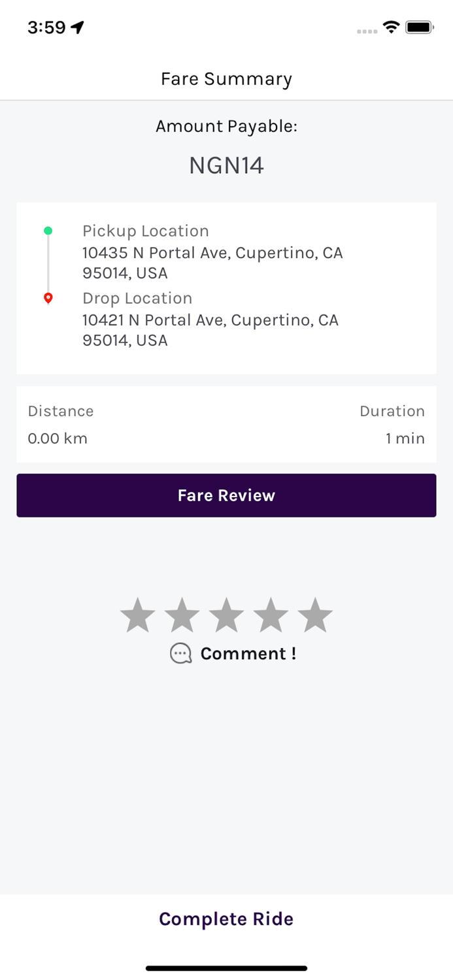Tap the Distance 0.00 km value
This screenshot has height=980, width=453.
[58, 438]
